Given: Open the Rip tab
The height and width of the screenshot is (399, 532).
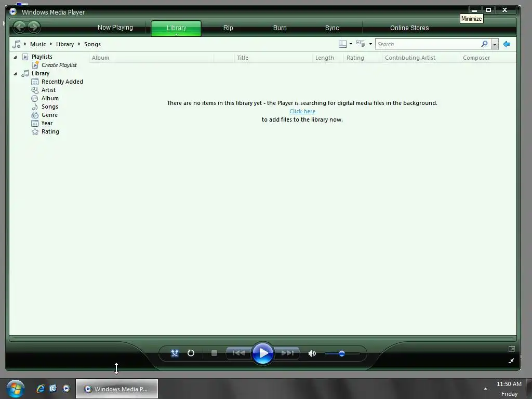Looking at the screenshot, I should click(x=228, y=28).
